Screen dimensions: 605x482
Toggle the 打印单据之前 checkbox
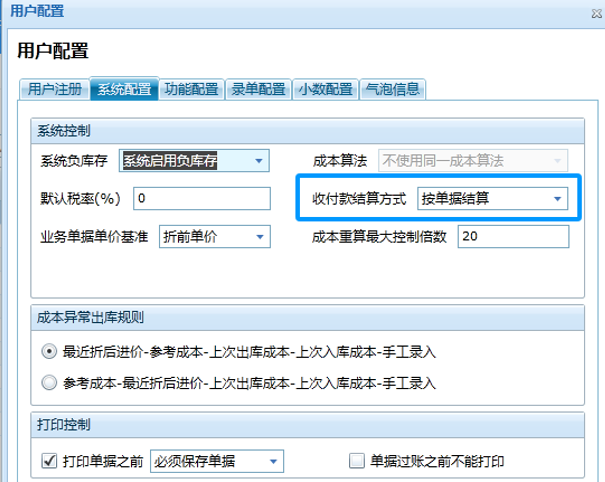coord(49,461)
